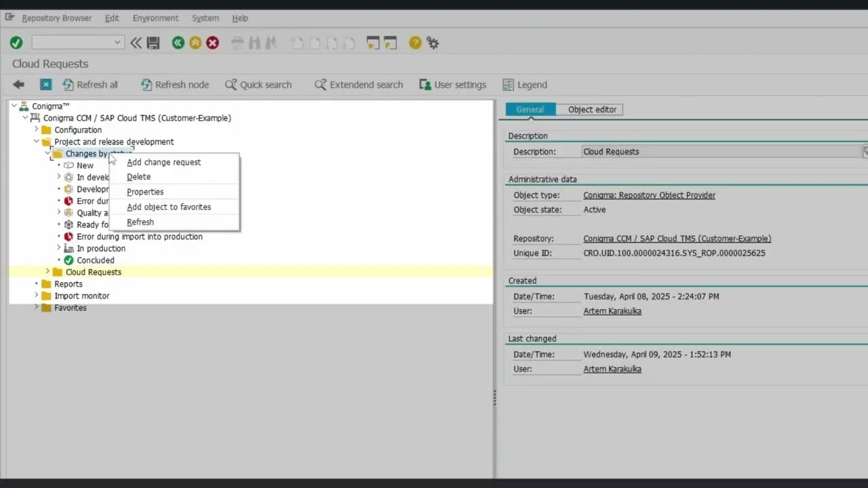Choose Add change request from context menu
This screenshot has height=488, width=868.
(x=174, y=162)
